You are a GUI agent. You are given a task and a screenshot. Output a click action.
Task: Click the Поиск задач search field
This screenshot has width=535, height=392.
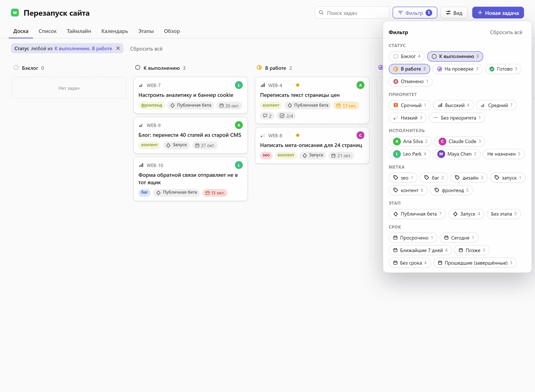(352, 13)
